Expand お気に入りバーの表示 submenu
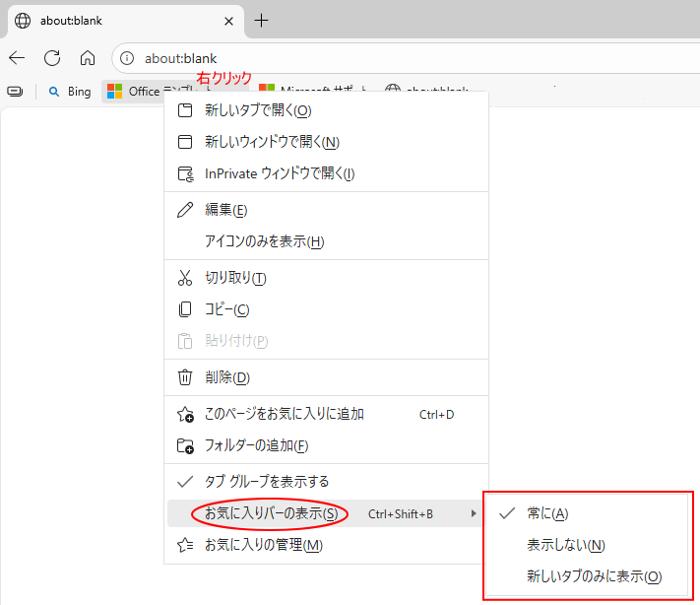This screenshot has width=700, height=605. point(271,513)
